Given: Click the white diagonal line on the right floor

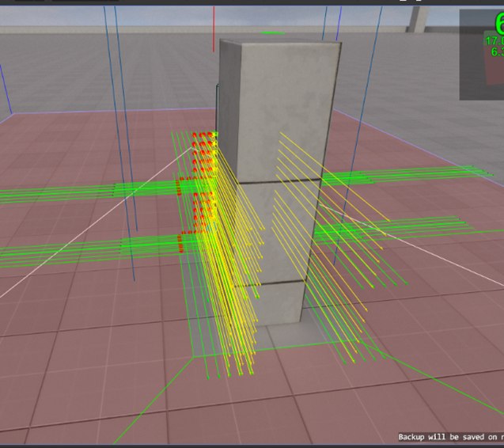Looking at the screenshot, I should [x=411, y=245].
